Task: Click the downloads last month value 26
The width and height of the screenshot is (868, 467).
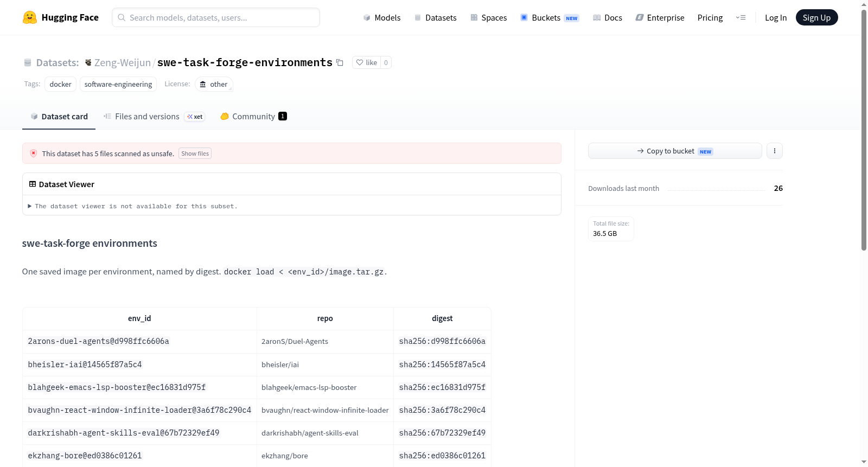Action: 778,188
